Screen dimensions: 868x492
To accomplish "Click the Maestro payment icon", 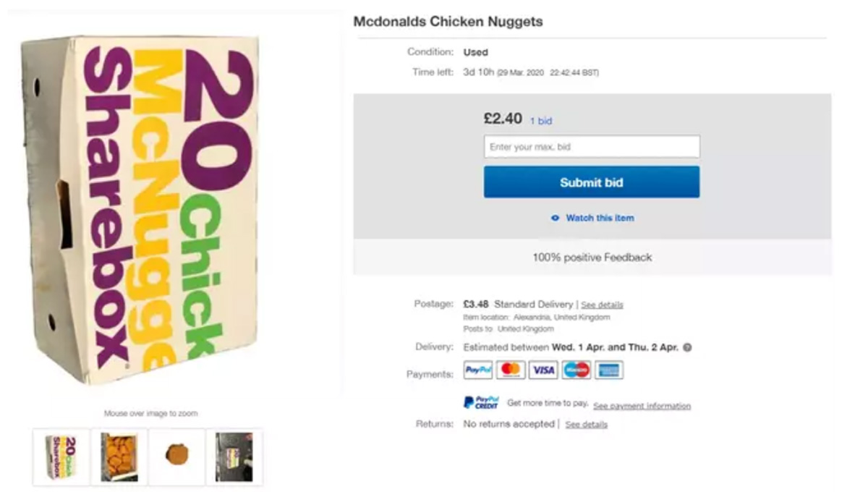I will [576, 370].
